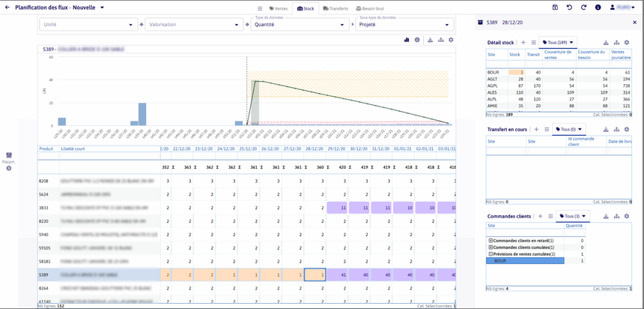The image size is (644, 309).
Task: Click the Commandes clients hierarchy icon
Action: (x=616, y=216)
